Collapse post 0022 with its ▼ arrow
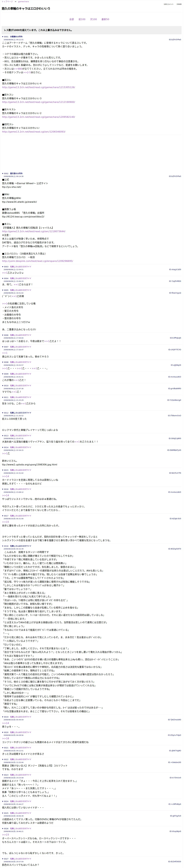The height and width of the screenshot is (868, 186). coord(3,759)
